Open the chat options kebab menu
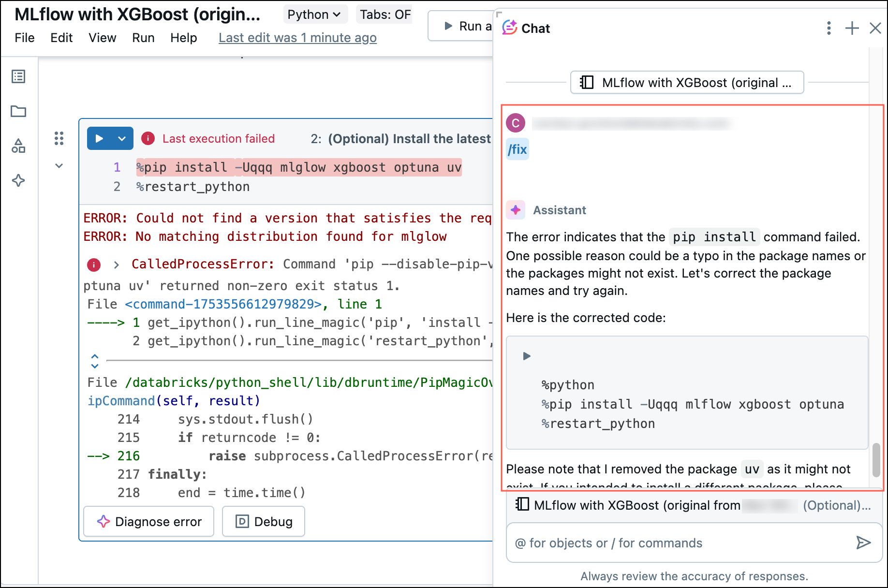Viewport: 888px width, 588px height. tap(828, 28)
